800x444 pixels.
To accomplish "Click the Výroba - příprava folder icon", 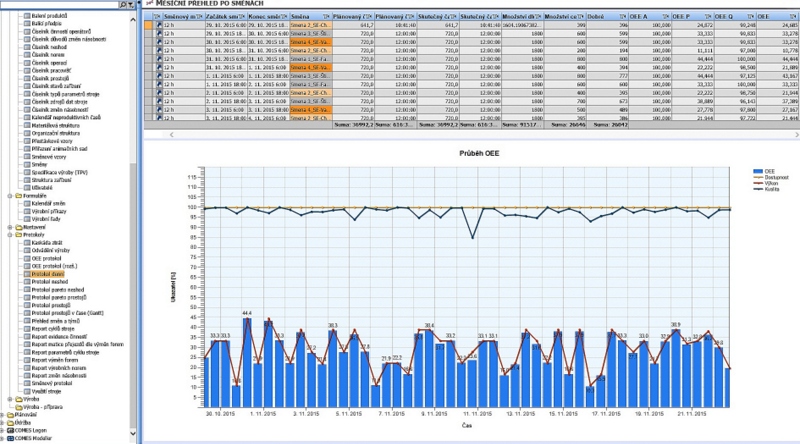I will point(18,407).
